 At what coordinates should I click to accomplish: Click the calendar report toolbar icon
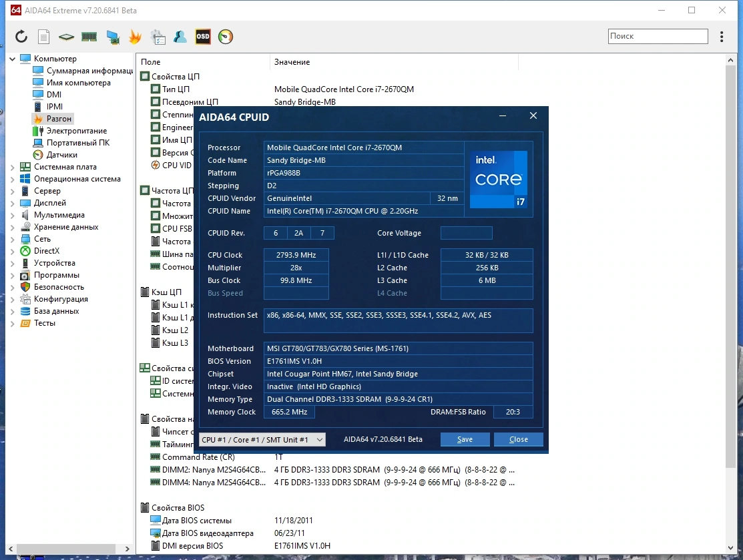[158, 37]
